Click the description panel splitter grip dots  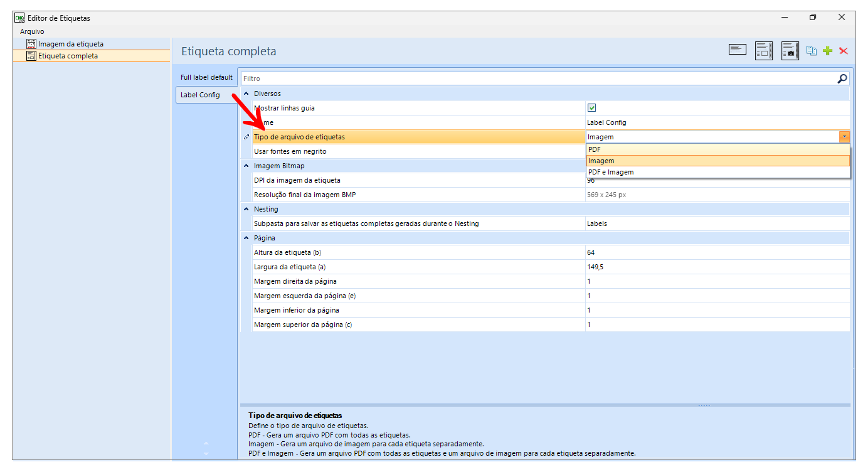[x=704, y=405]
